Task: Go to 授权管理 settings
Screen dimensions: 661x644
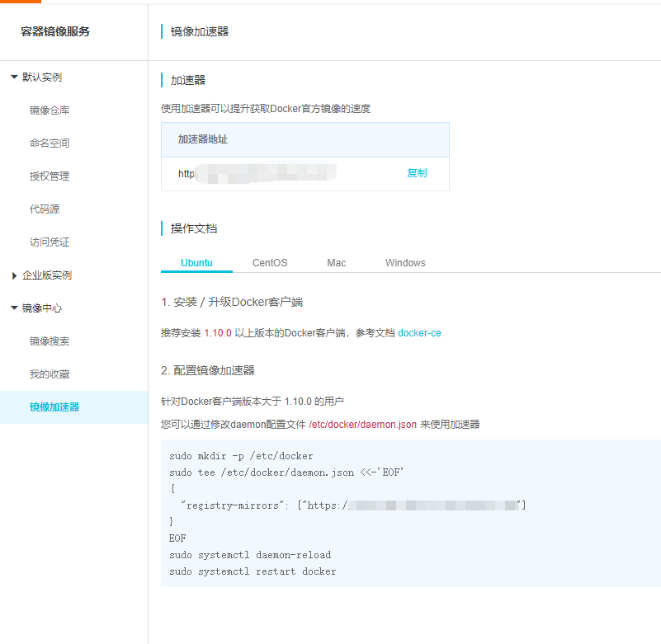Action: [x=52, y=176]
